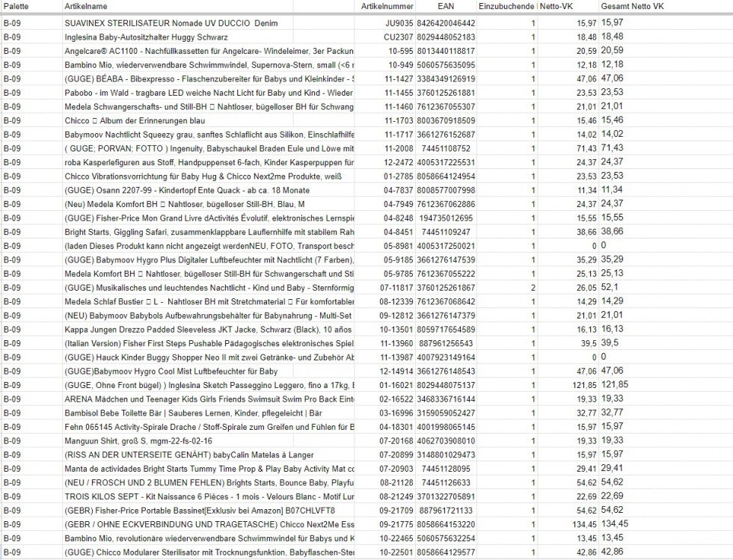Click Gesamt Netto VK value 52,1
Image resolution: width=733 pixels, height=560 pixels.
pyautogui.click(x=610, y=287)
